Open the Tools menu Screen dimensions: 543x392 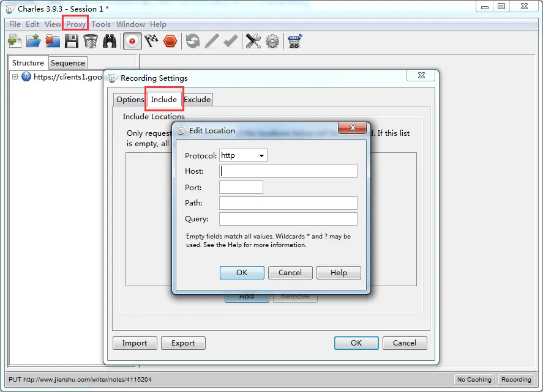101,24
